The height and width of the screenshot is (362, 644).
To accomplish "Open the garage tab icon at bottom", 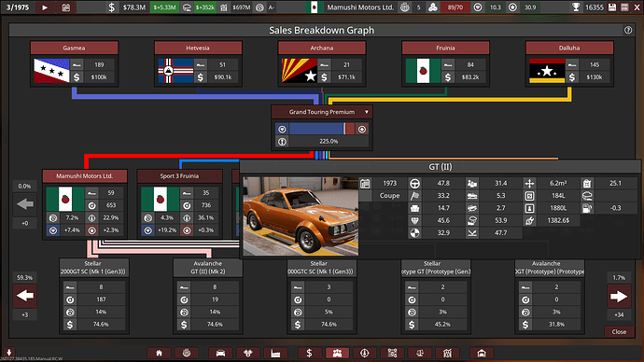I will point(482,353).
